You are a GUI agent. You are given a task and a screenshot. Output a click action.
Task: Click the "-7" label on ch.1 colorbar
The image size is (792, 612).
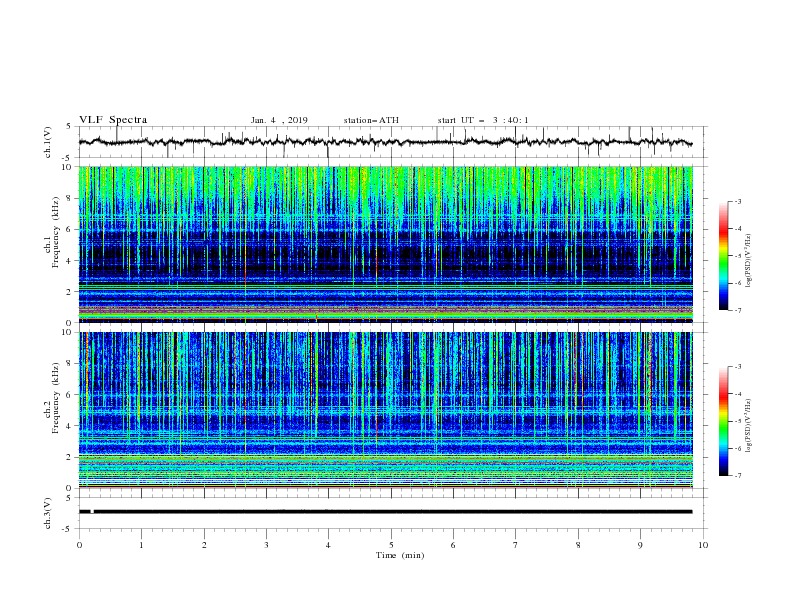[x=737, y=311]
